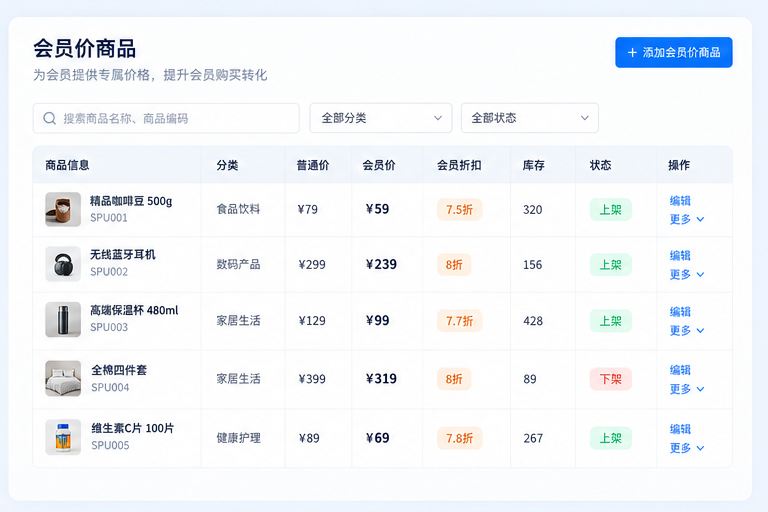Open the 无线蓝牙耳机 product thumbnail
Screen dimensions: 768x512
click(63, 264)
